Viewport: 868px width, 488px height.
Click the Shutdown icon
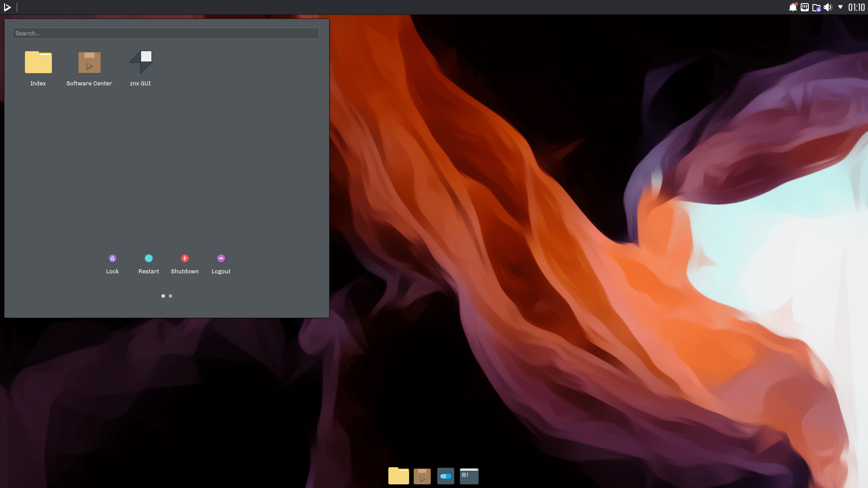click(185, 258)
